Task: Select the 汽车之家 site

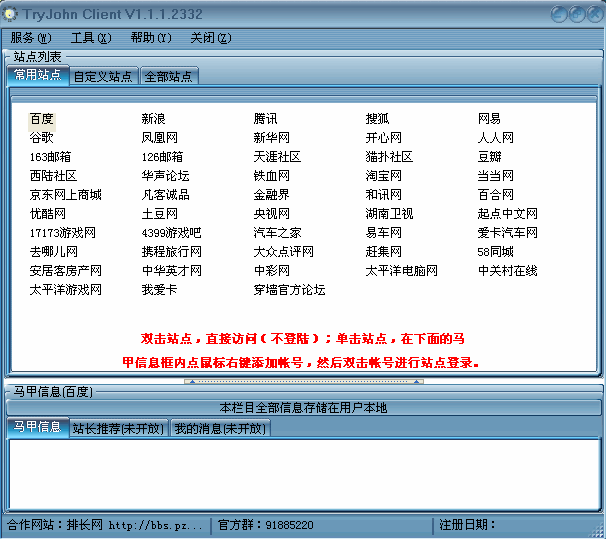Action: (277, 233)
